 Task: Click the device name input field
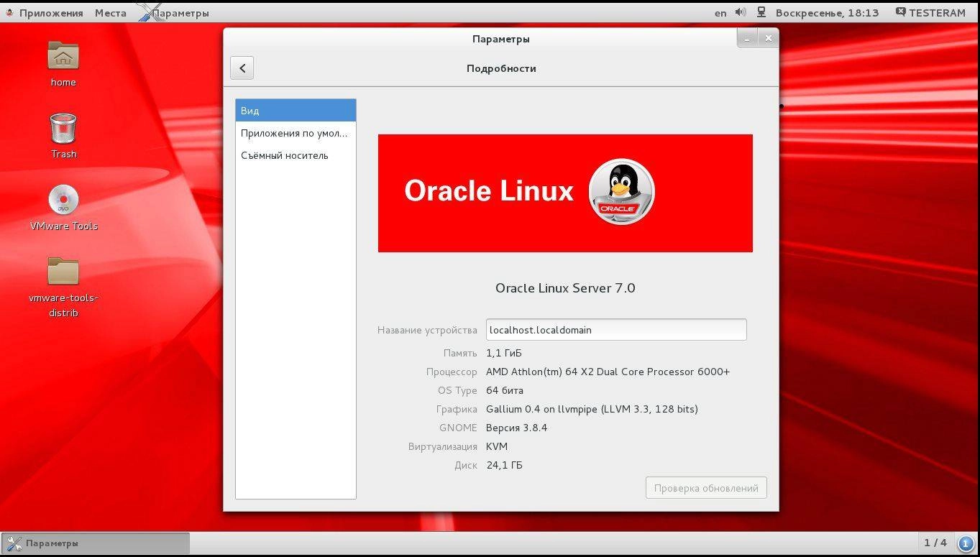(616, 330)
